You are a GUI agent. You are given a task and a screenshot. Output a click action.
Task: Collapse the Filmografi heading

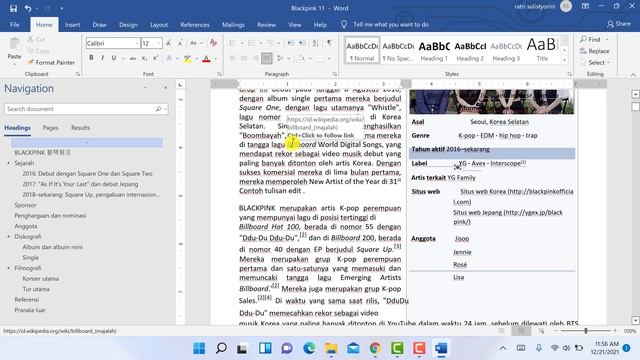pos(9,268)
